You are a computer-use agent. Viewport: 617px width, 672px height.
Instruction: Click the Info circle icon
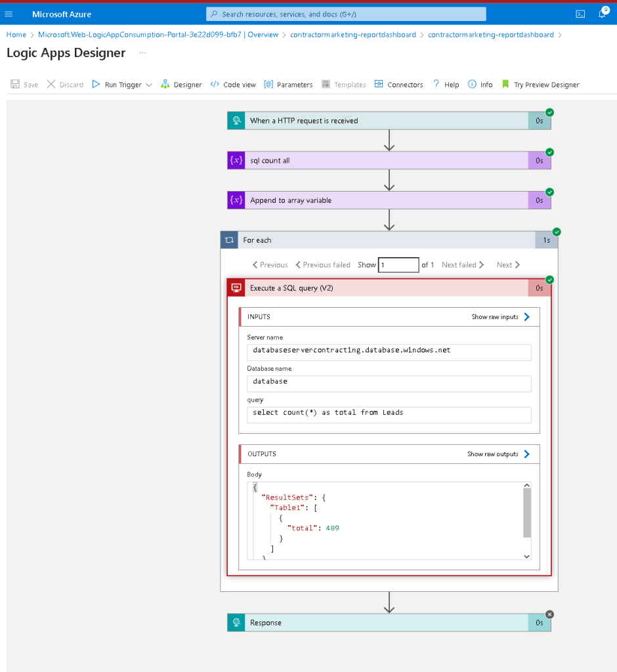pyautogui.click(x=472, y=84)
